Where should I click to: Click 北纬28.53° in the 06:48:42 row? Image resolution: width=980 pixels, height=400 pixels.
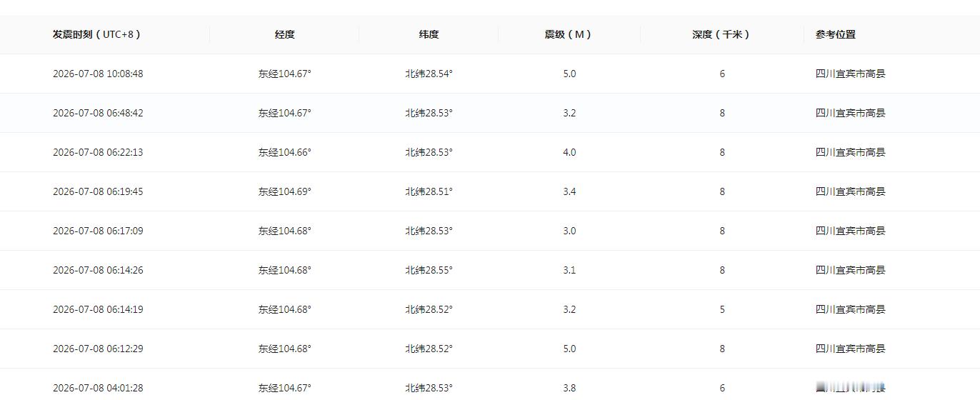(429, 113)
